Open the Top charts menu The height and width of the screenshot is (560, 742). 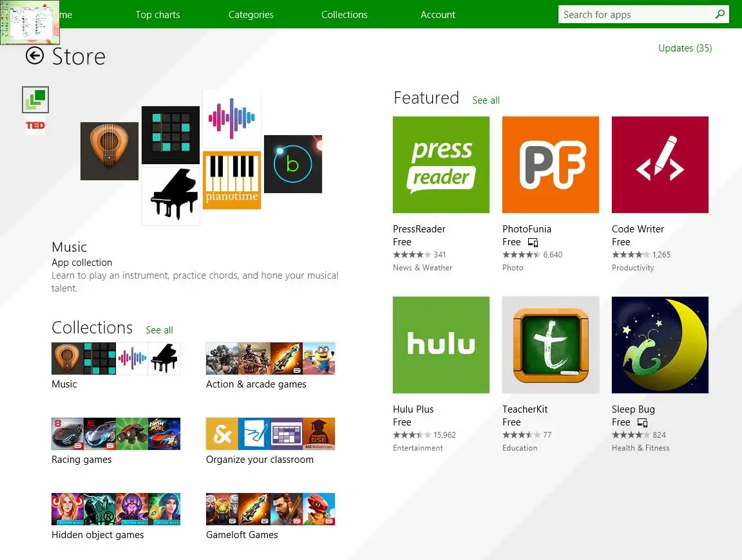tap(158, 15)
